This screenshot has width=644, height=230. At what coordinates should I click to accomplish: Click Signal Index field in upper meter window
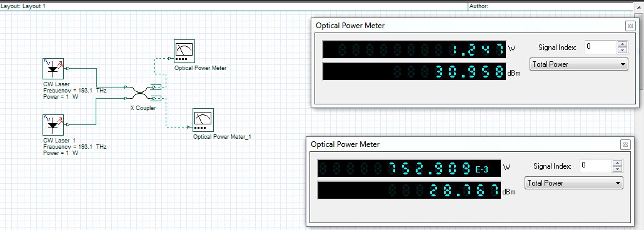click(600, 47)
